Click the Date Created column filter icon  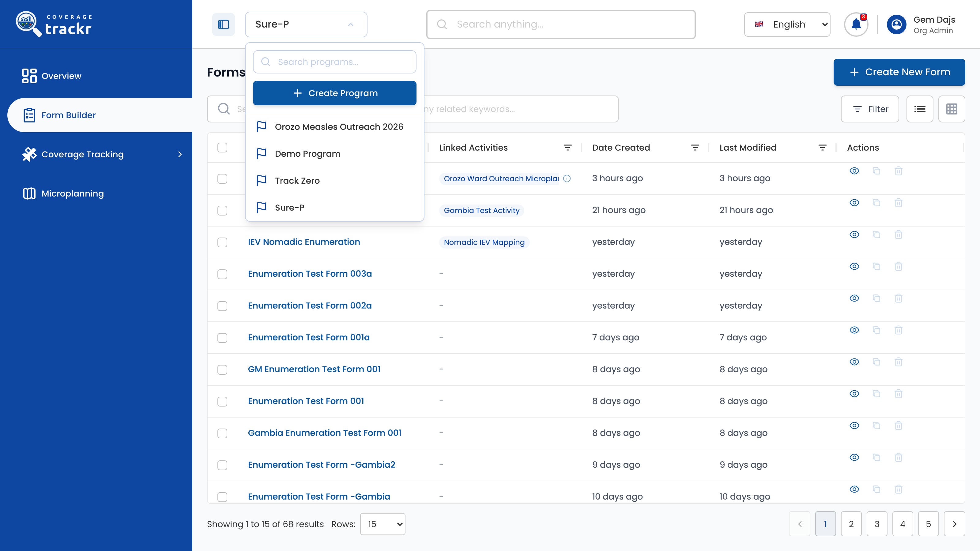point(695,148)
